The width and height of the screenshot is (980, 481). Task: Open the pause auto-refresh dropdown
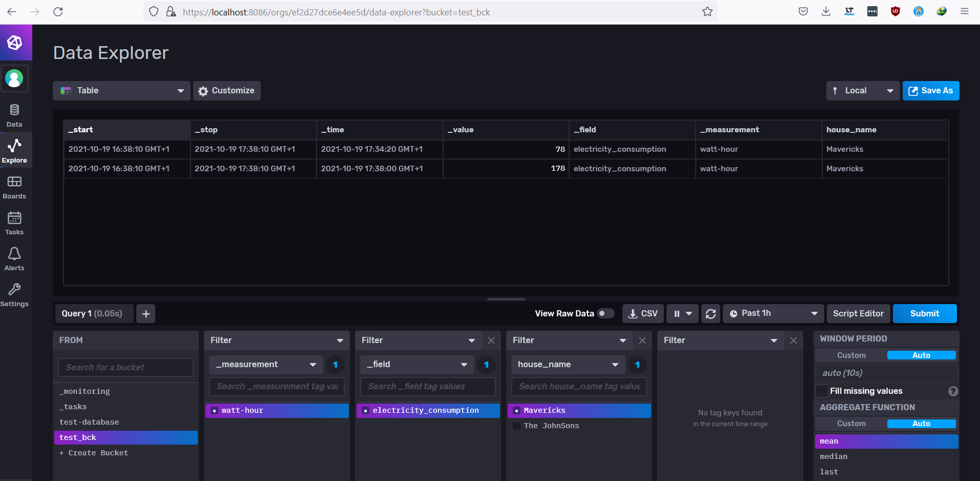(x=682, y=313)
